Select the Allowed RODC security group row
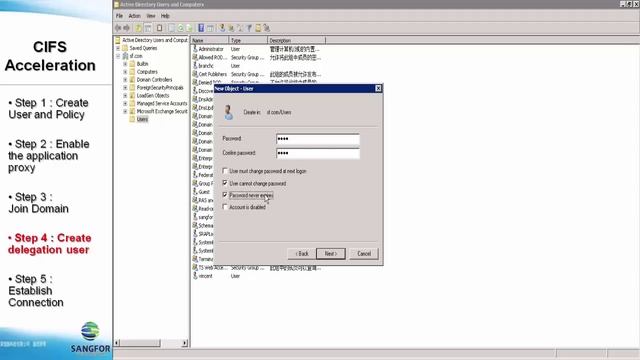The height and width of the screenshot is (360, 640). coord(256,58)
